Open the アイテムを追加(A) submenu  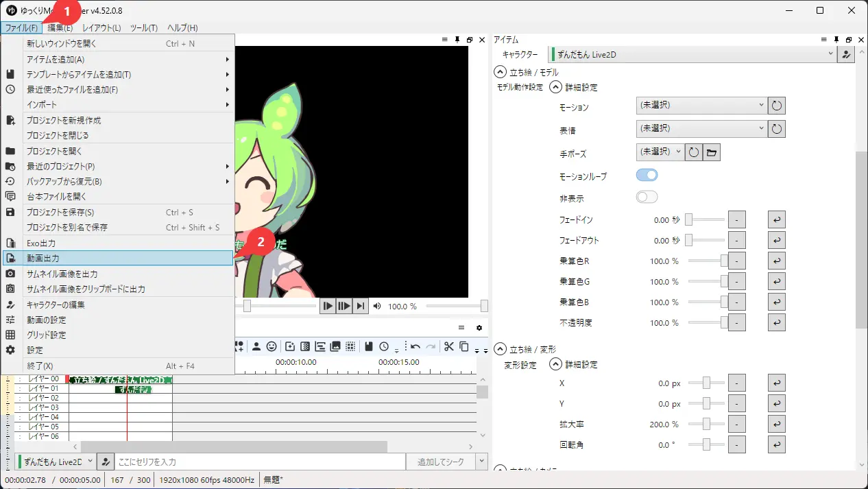pyautogui.click(x=118, y=59)
